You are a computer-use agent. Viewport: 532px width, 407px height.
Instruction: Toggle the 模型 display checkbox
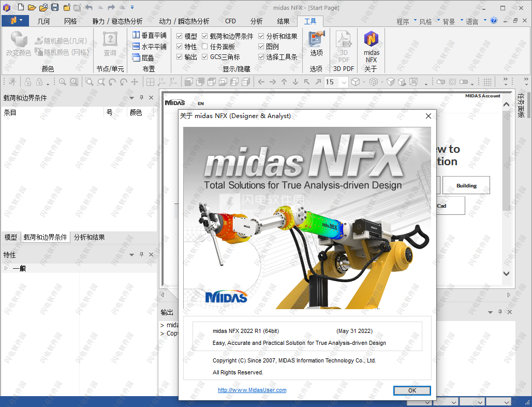pyautogui.click(x=180, y=36)
